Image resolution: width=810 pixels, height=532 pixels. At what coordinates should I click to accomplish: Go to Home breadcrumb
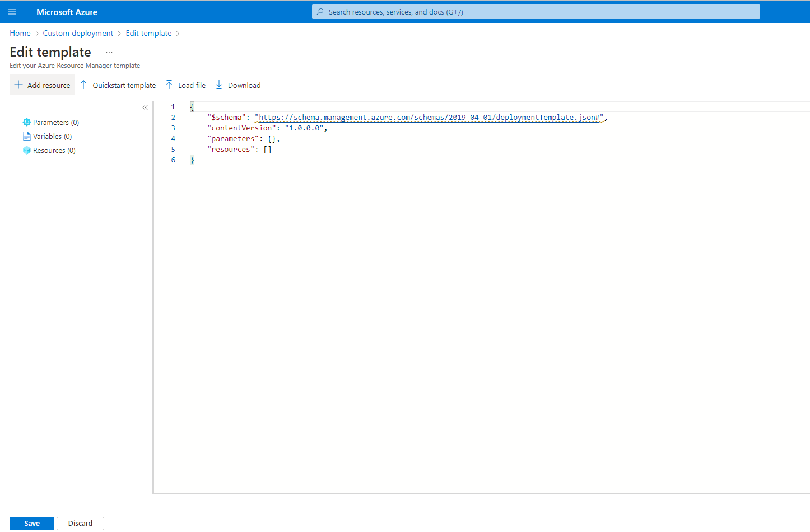pyautogui.click(x=20, y=33)
